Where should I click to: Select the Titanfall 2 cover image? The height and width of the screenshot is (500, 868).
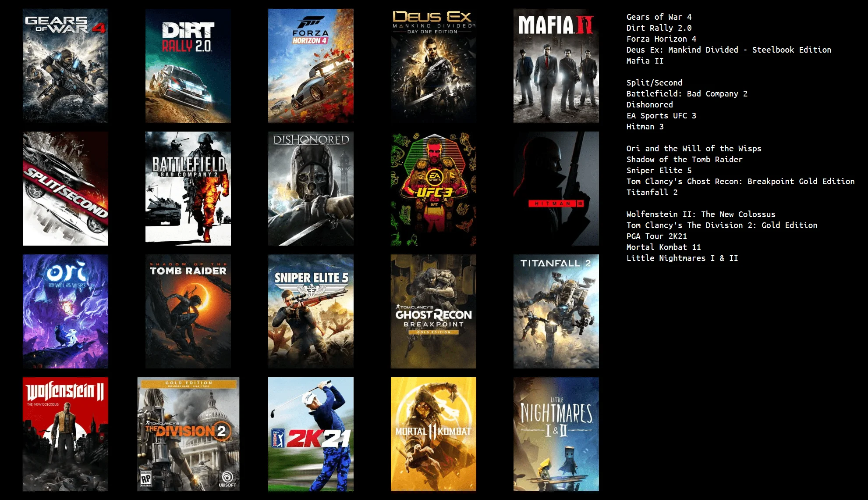(556, 311)
